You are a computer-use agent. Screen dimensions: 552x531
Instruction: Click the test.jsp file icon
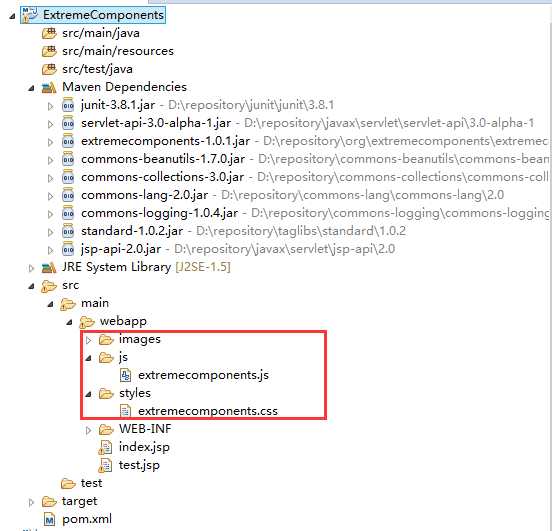[105, 465]
